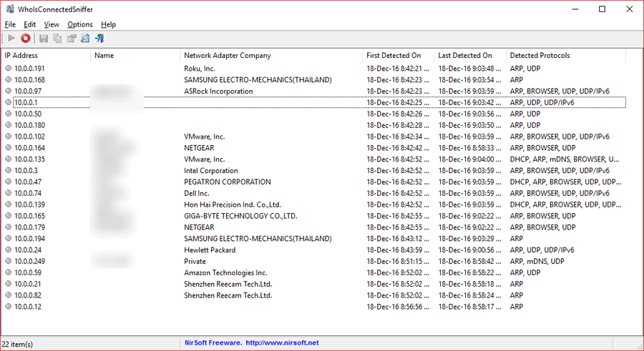
Task: Select the 10.0.0.82 IP address text
Action: coord(28,295)
